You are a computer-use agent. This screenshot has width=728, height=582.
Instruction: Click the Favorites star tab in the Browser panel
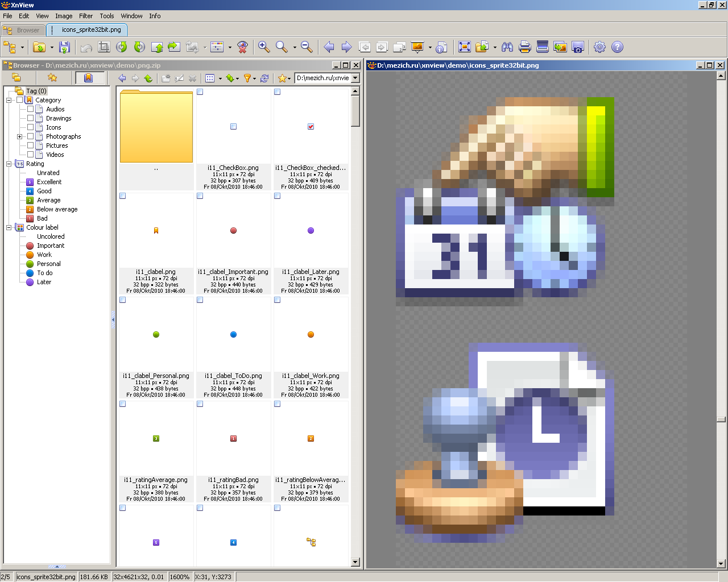52,78
